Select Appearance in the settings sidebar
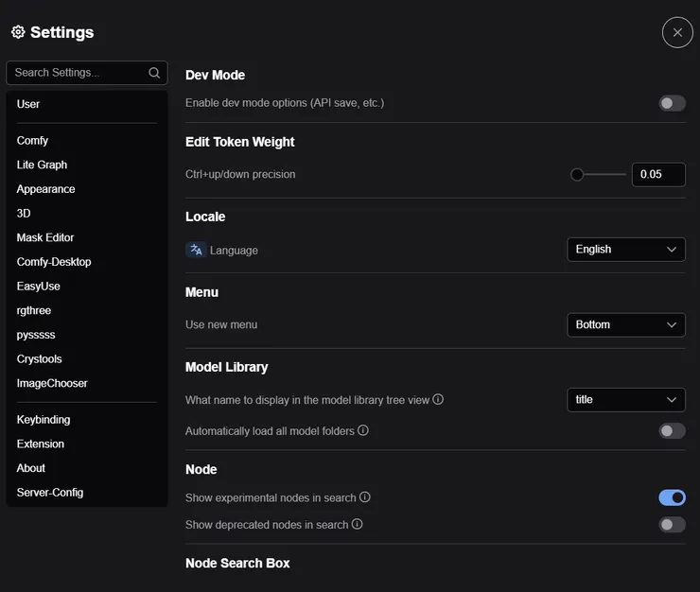This screenshot has height=592, width=700. 45,189
